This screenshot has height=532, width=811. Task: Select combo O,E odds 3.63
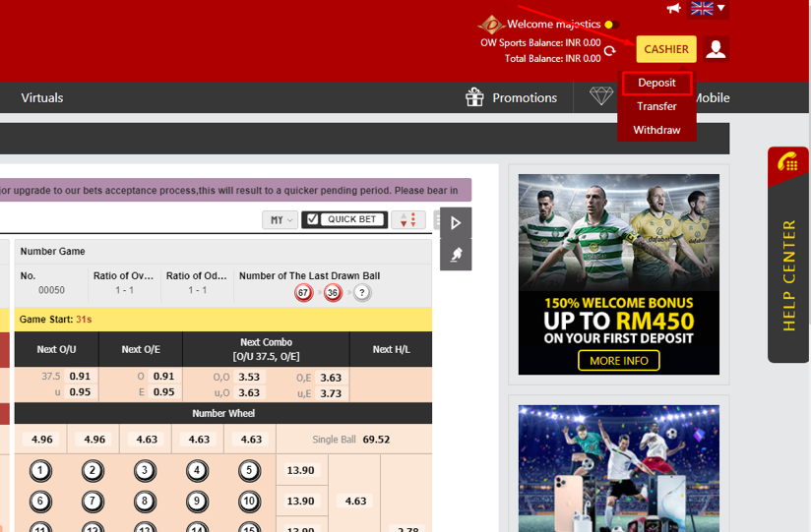331,378
